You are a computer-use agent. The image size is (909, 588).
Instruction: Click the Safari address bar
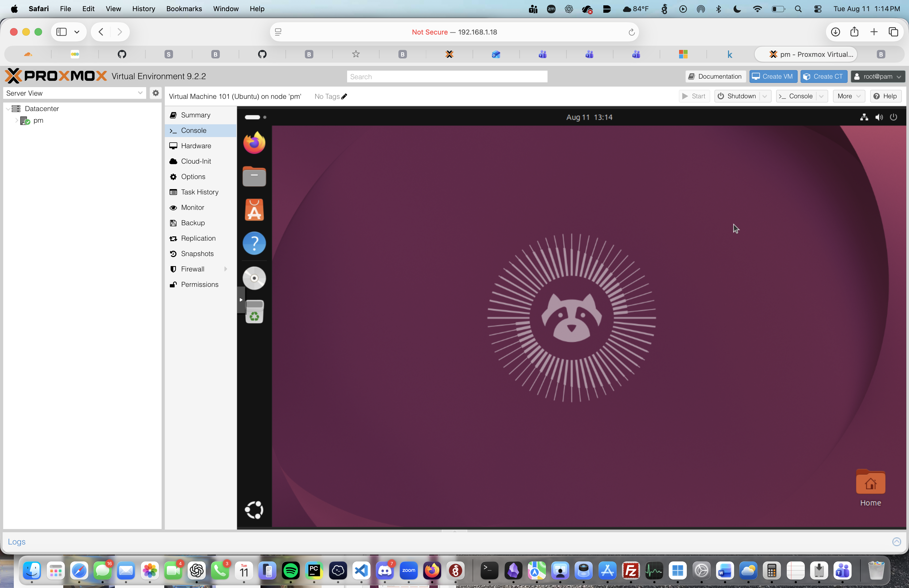454,32
